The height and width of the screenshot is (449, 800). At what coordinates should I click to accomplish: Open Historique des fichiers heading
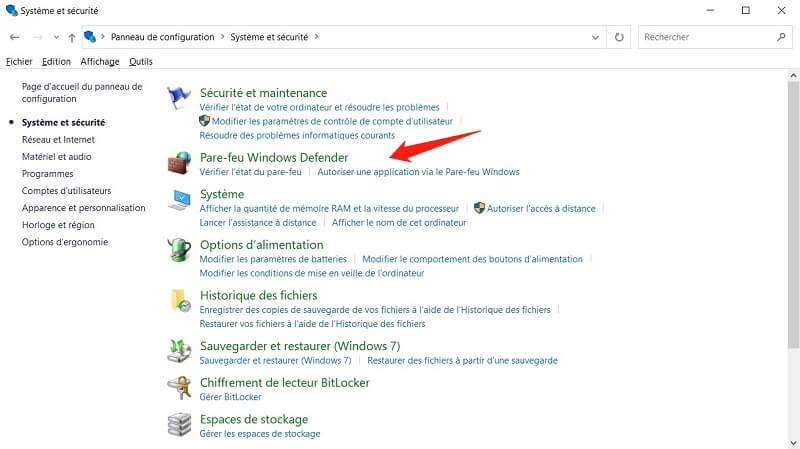pos(258,295)
